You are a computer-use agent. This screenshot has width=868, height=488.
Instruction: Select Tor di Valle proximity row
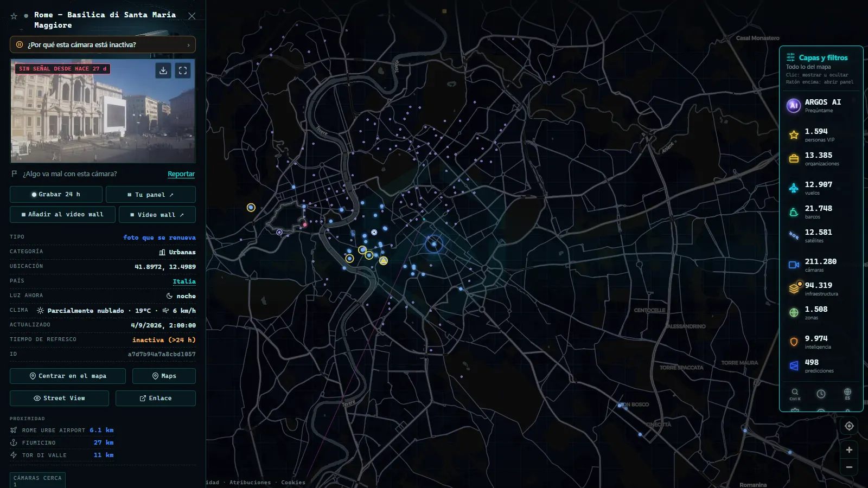(x=62, y=455)
